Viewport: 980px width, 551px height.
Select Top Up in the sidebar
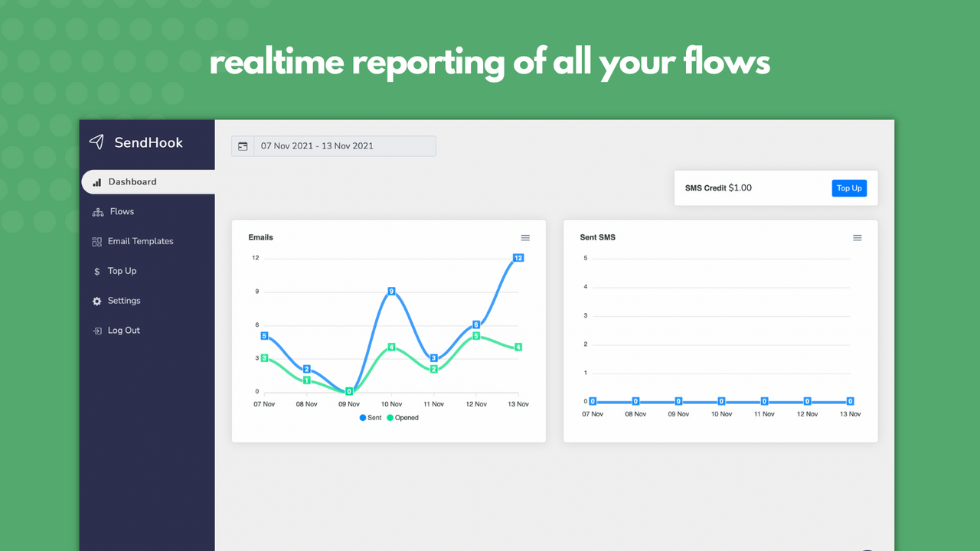coord(122,271)
